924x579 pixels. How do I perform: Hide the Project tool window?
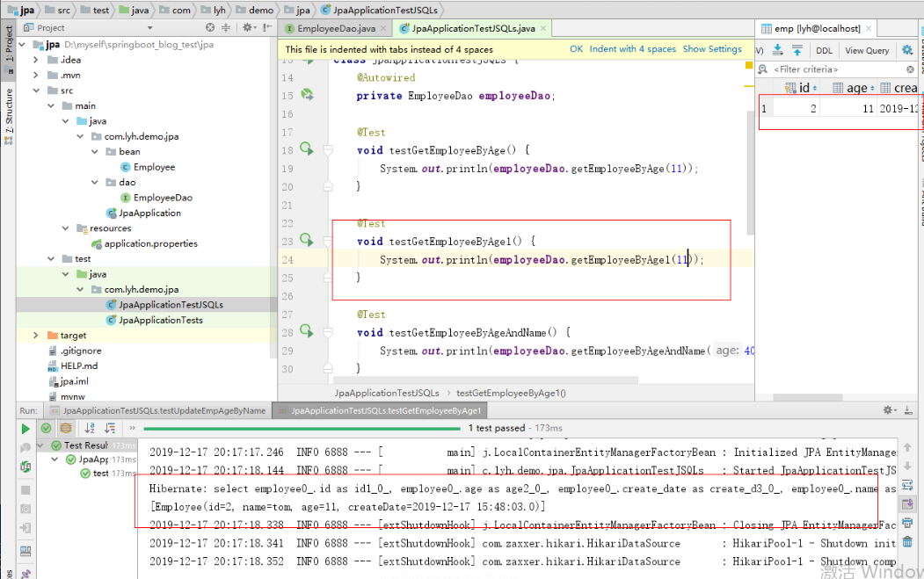click(267, 28)
